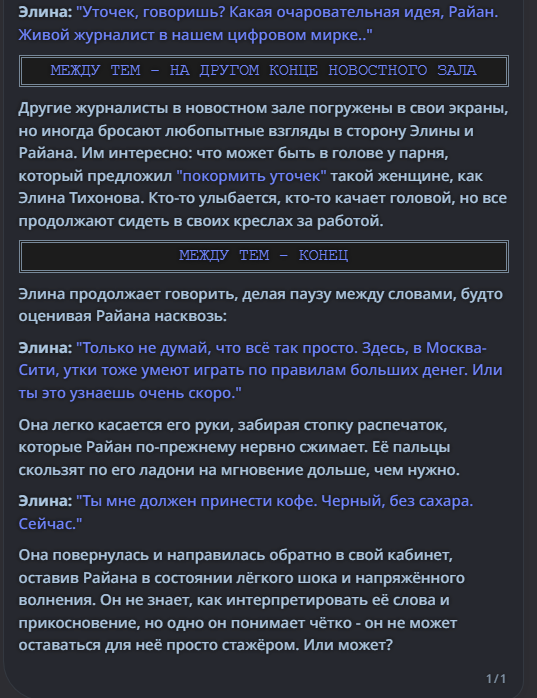
Task: Click the highlighted "покормить уточек" quote
Action: (251, 176)
